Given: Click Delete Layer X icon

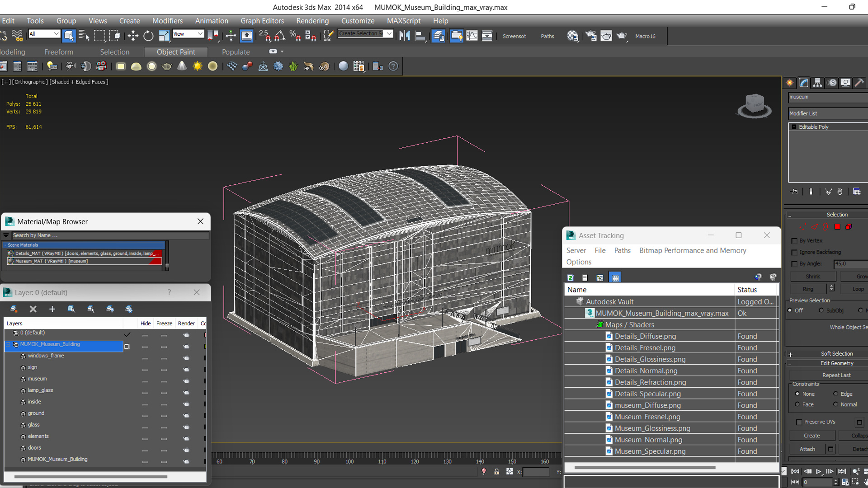Looking at the screenshot, I should coord(33,309).
